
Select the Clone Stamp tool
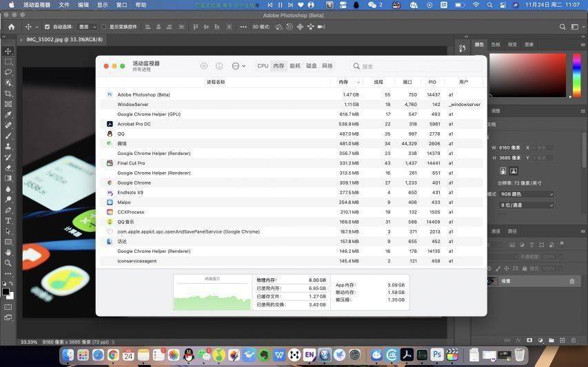click(x=8, y=147)
